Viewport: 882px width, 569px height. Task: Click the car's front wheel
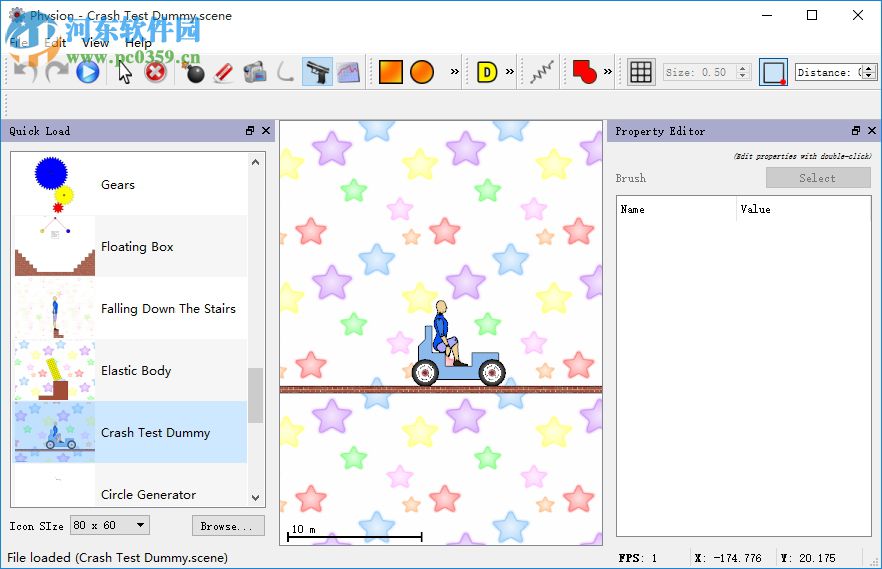tap(492, 372)
